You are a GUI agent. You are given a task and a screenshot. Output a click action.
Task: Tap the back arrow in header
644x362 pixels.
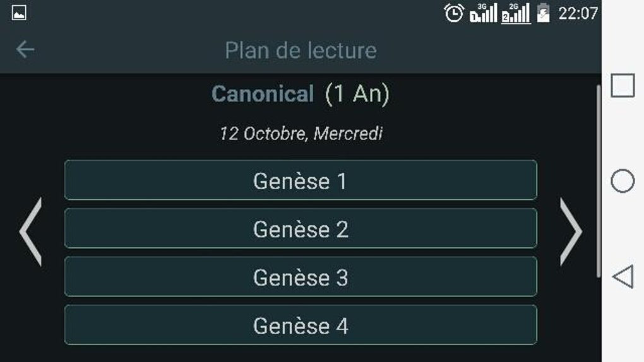[x=25, y=50]
